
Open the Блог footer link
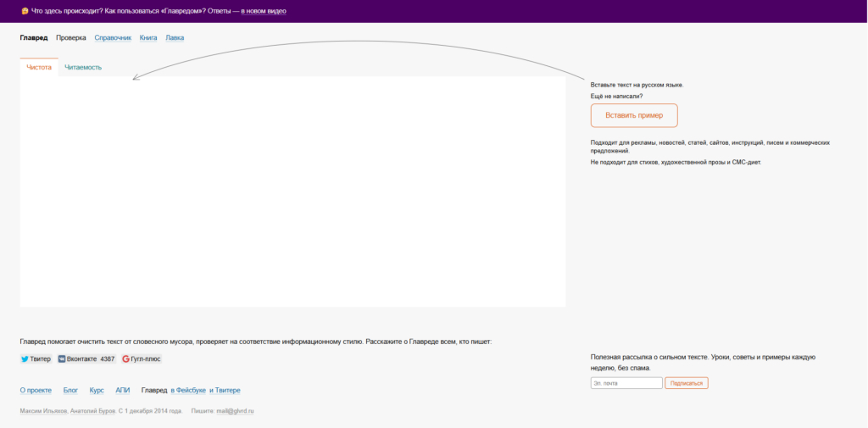coord(71,391)
